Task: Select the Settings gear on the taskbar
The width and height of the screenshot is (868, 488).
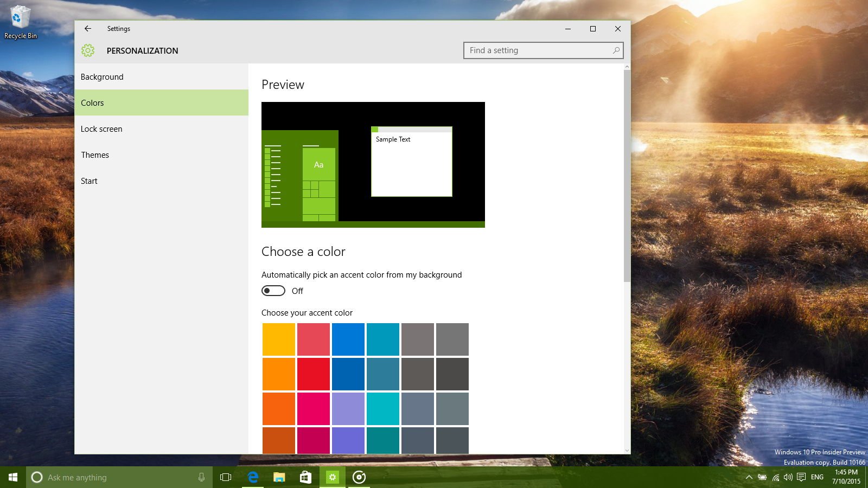Action: click(x=333, y=477)
